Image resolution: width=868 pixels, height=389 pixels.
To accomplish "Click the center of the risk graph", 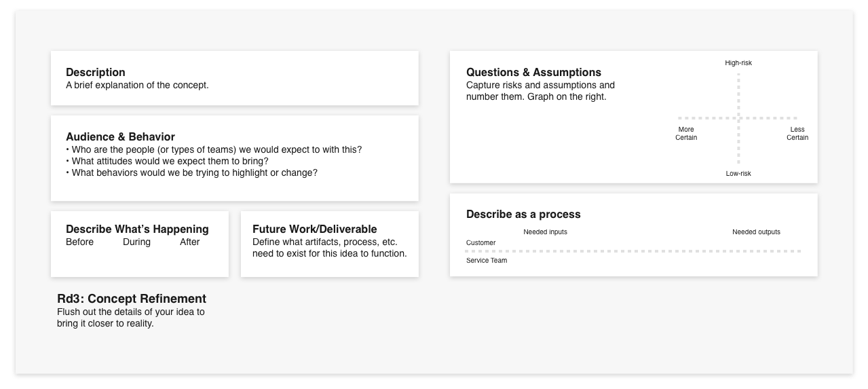I will click(738, 118).
